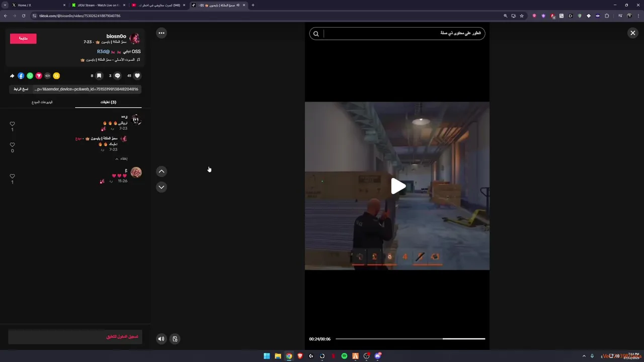Like the last comment dated 11-26
Image resolution: width=644 pixels, height=362 pixels.
[12, 176]
